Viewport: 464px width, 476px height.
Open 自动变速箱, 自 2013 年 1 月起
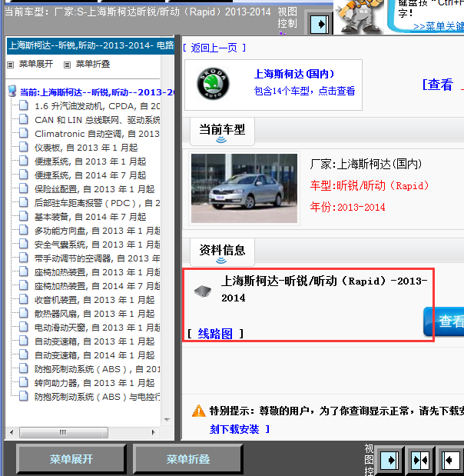(x=94, y=341)
